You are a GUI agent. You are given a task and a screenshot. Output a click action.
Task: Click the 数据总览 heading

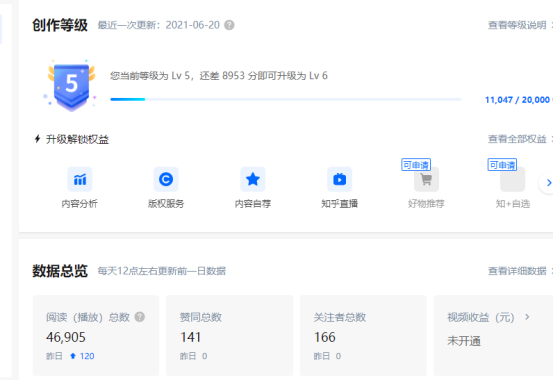tap(60, 271)
